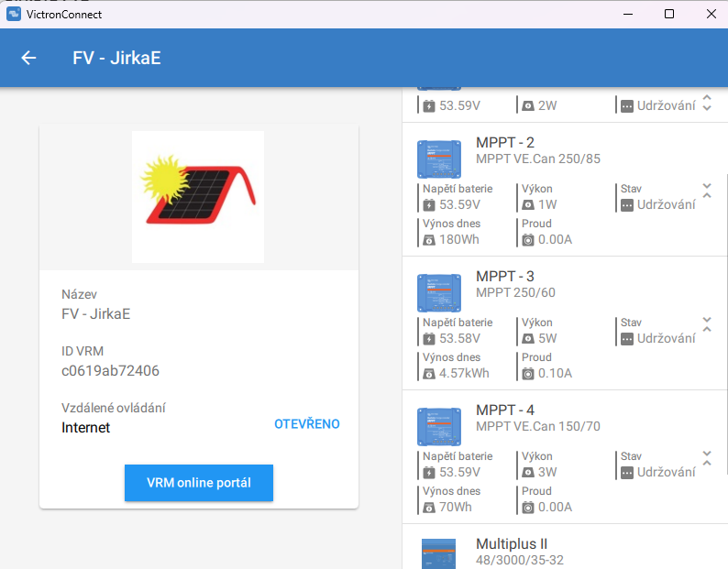728x569 pixels.
Task: Open the MPPT - 3 device thumbnail
Action: (439, 293)
